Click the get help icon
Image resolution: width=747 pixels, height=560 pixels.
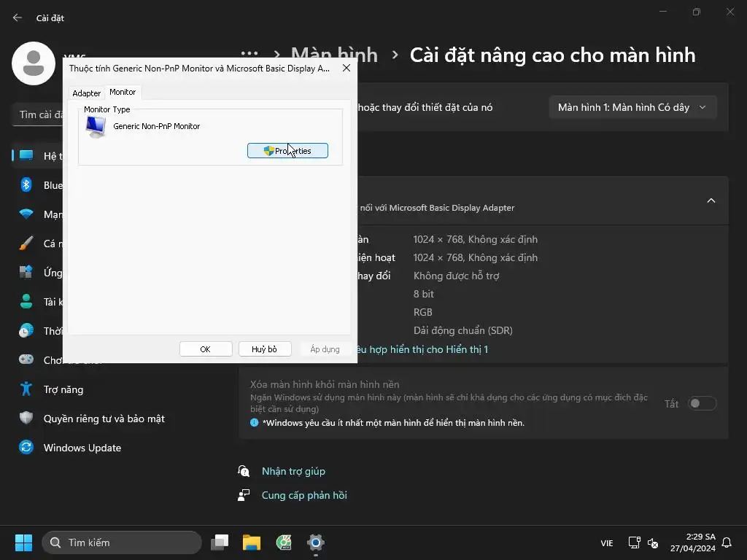(x=244, y=471)
